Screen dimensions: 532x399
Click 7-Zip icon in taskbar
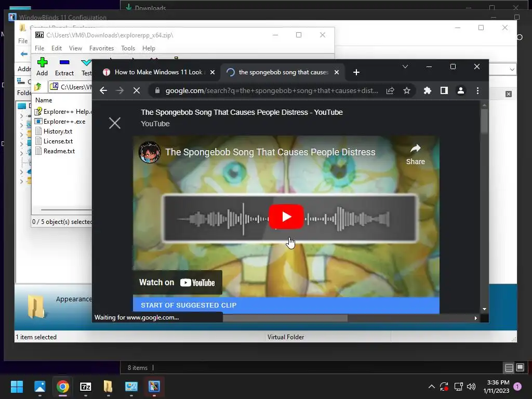pyautogui.click(x=86, y=386)
